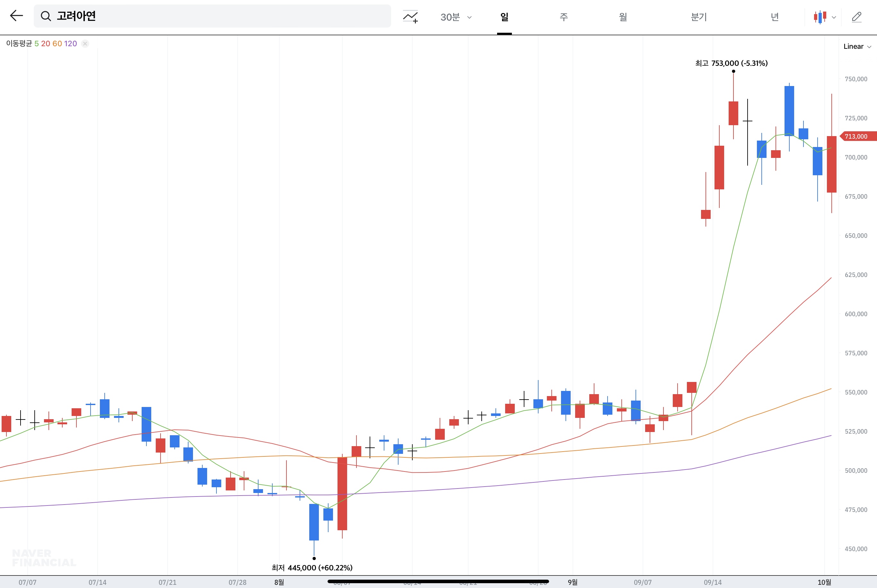The height and width of the screenshot is (588, 877).
Task: Click the 최저 445,000 (+60.22%) low label
Action: [312, 568]
